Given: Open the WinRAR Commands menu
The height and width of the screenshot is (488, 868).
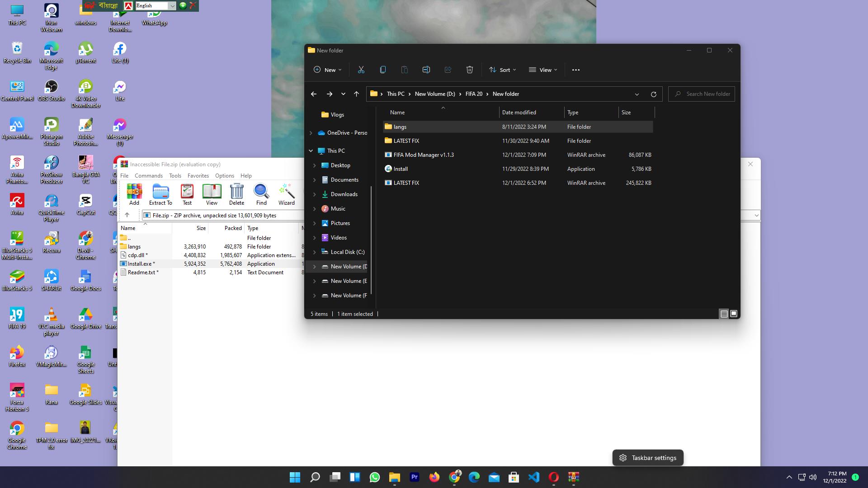Looking at the screenshot, I should pyautogui.click(x=148, y=176).
